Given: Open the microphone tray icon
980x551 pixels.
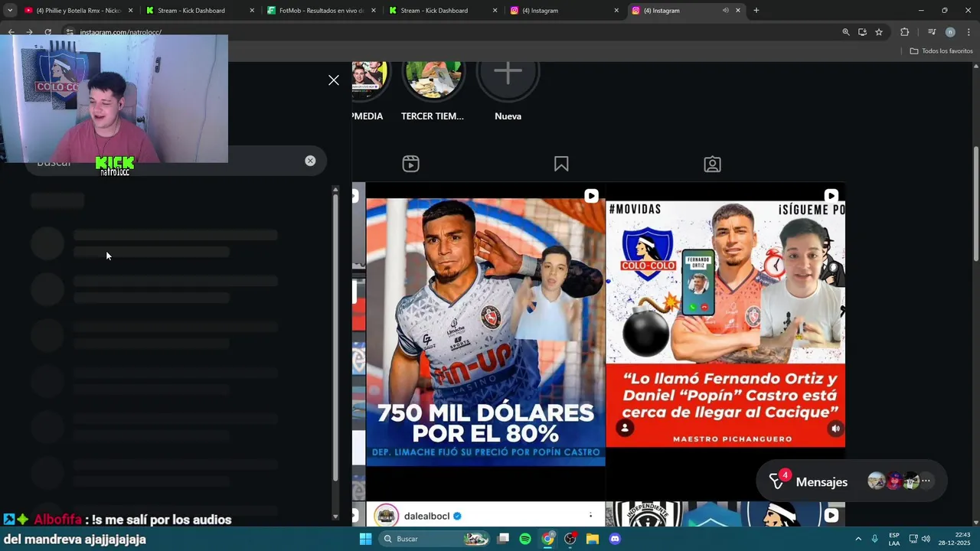Looking at the screenshot, I should pos(874,539).
